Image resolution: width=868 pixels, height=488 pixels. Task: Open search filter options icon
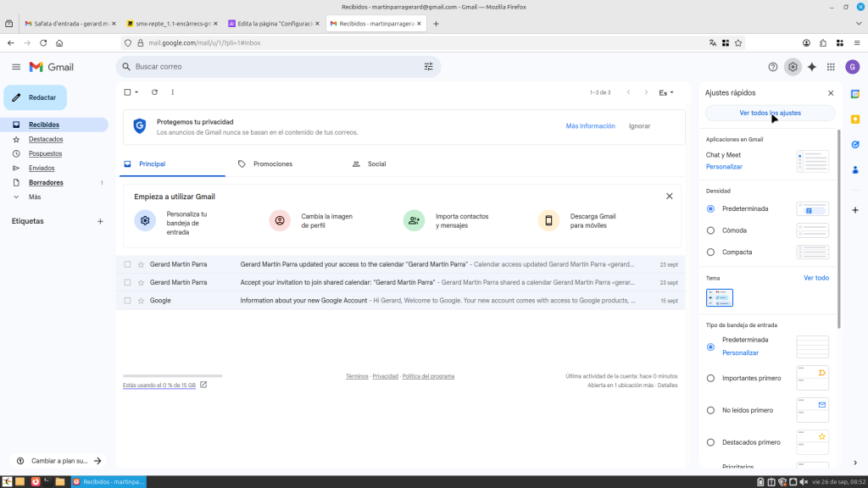428,66
